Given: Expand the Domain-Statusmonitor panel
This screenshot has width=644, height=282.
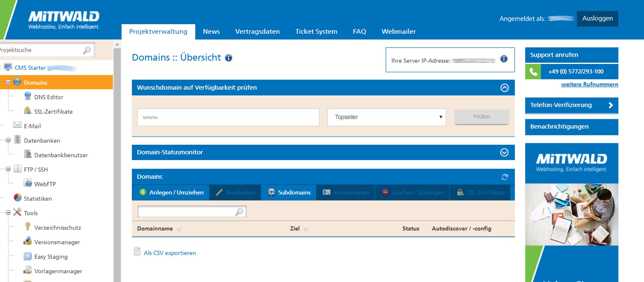Looking at the screenshot, I should (504, 152).
